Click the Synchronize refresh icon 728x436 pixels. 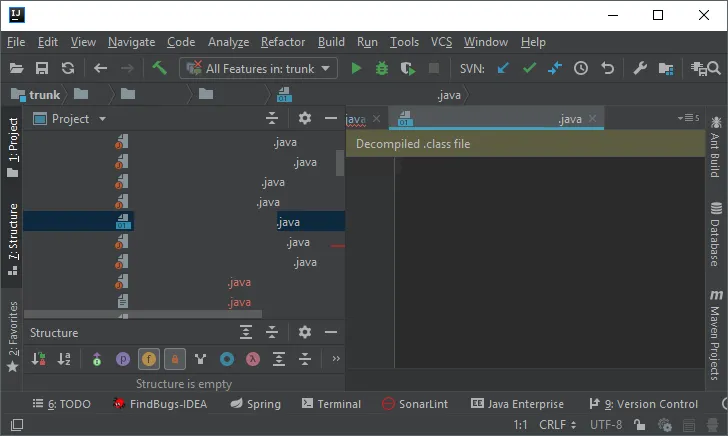(68, 69)
